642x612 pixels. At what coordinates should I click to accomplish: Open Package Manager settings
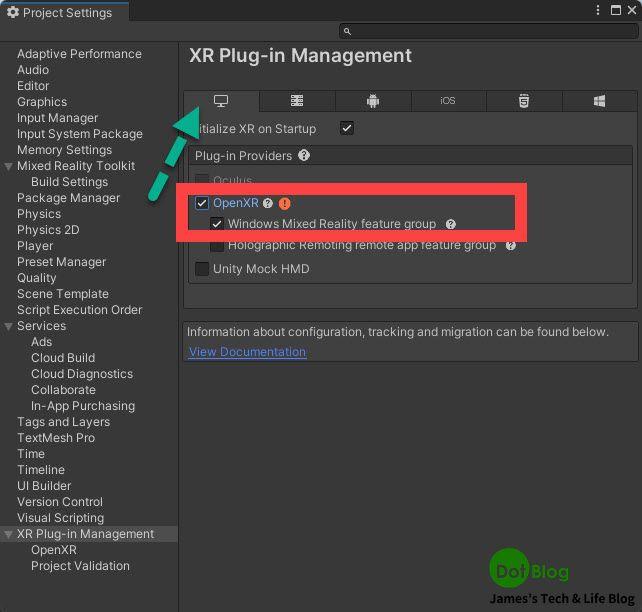(68, 198)
